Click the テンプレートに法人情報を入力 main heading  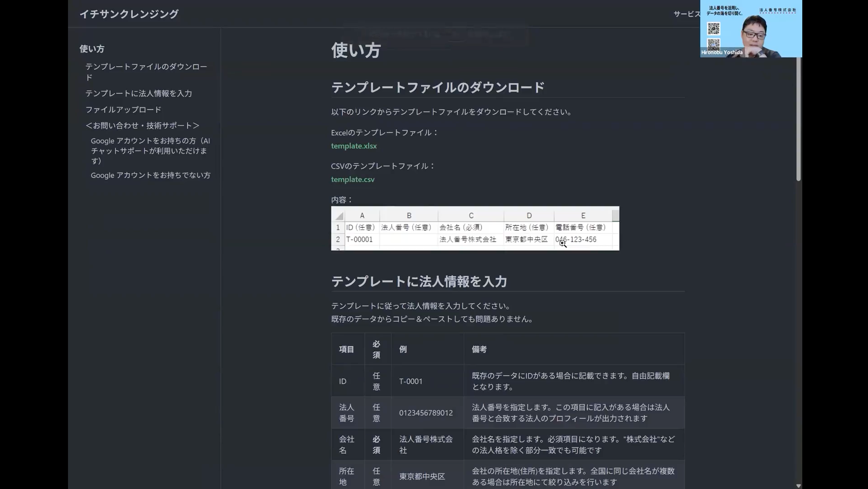click(x=419, y=281)
